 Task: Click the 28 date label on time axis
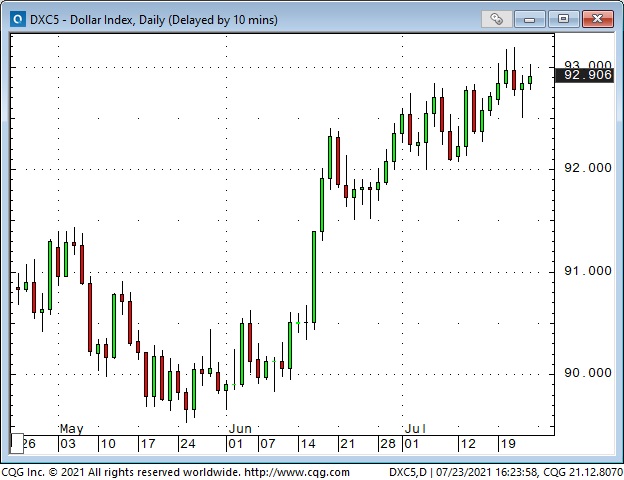388,444
